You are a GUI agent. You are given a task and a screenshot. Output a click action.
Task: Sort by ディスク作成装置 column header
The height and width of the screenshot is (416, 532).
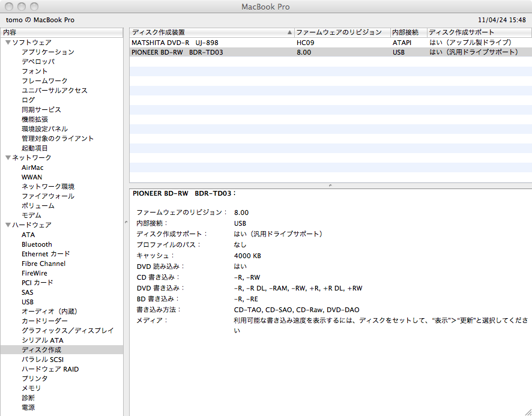(212, 32)
